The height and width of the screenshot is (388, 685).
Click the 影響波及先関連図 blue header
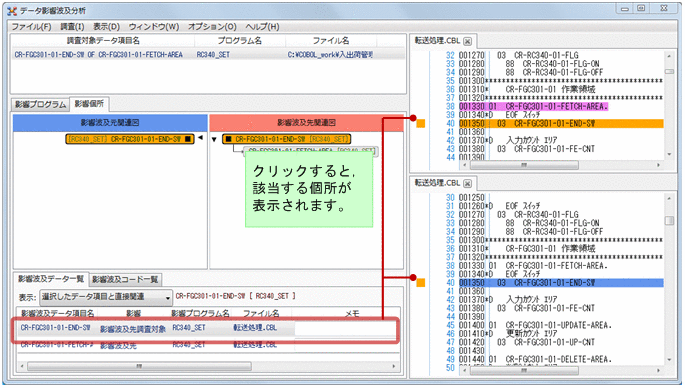click(x=110, y=123)
